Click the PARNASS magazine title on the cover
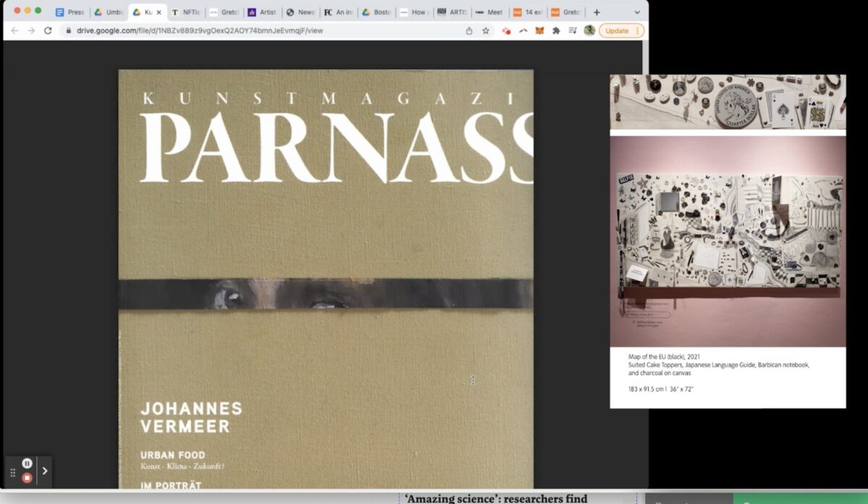 [337, 147]
